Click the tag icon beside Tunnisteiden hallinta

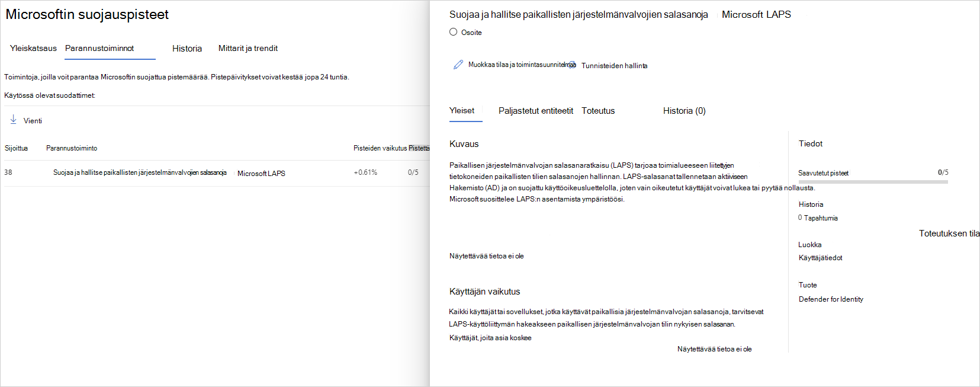pyautogui.click(x=572, y=65)
